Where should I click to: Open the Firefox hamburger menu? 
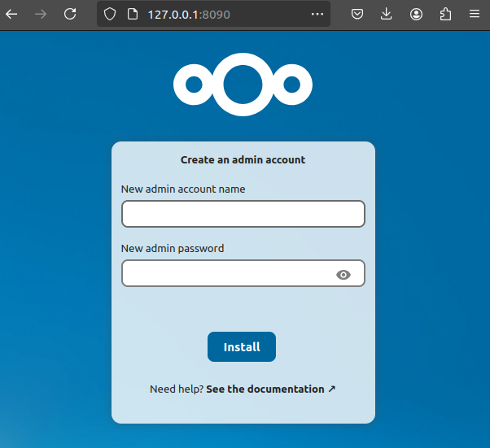pos(475,14)
